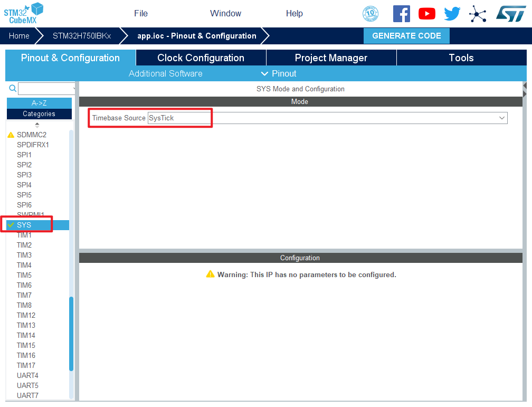Open the Facebook icon link
Image resolution: width=532 pixels, height=407 pixels.
tap(402, 14)
